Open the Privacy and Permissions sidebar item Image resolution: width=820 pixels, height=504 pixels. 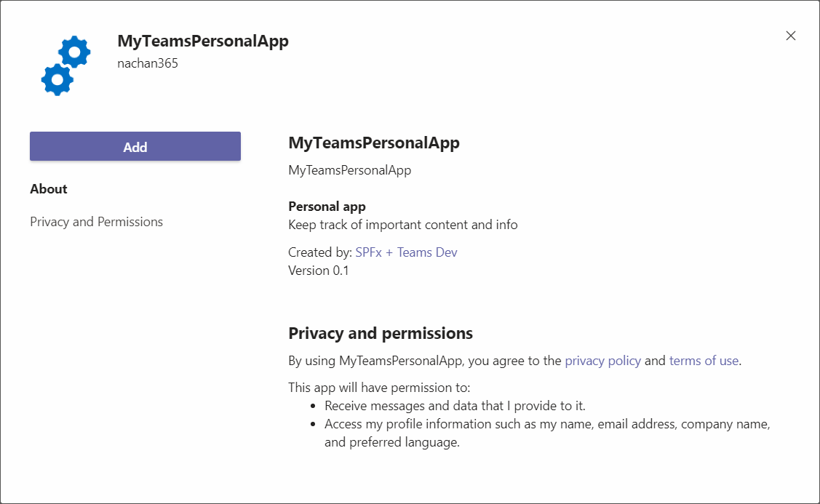96,222
